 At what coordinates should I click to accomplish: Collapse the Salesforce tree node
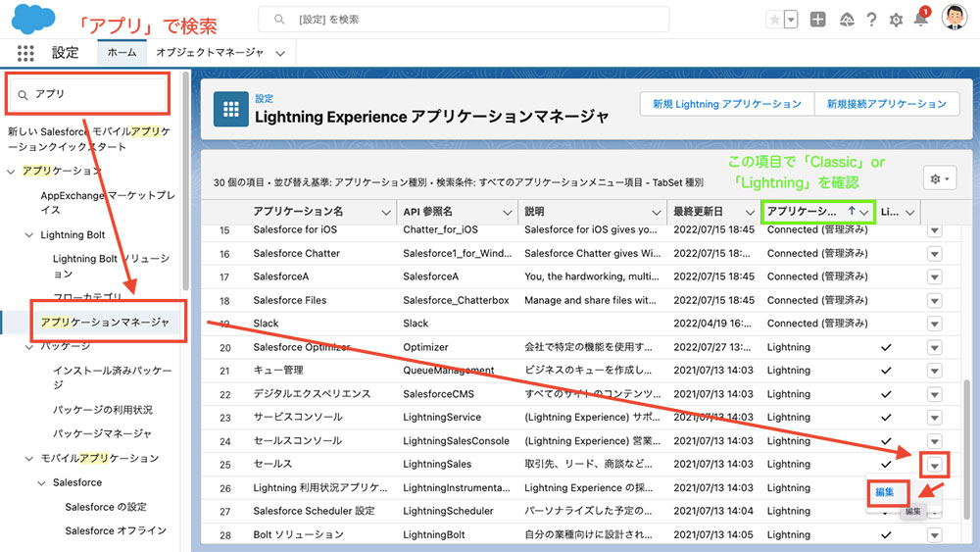(41, 482)
